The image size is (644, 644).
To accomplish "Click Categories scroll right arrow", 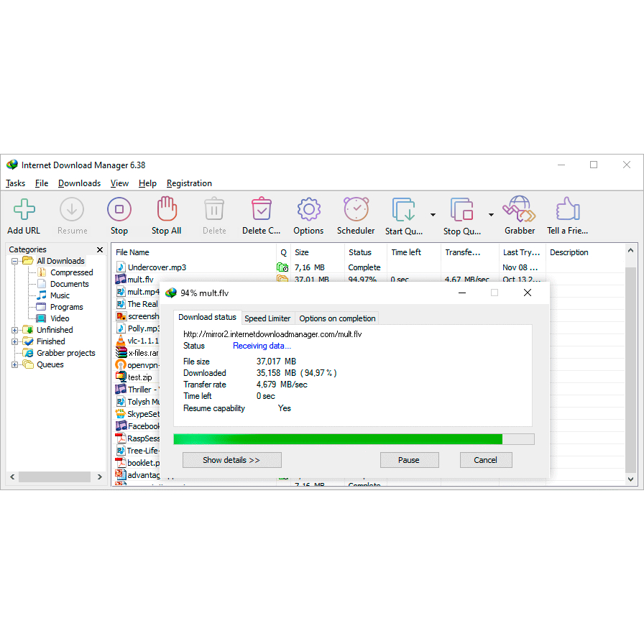I will [x=99, y=477].
